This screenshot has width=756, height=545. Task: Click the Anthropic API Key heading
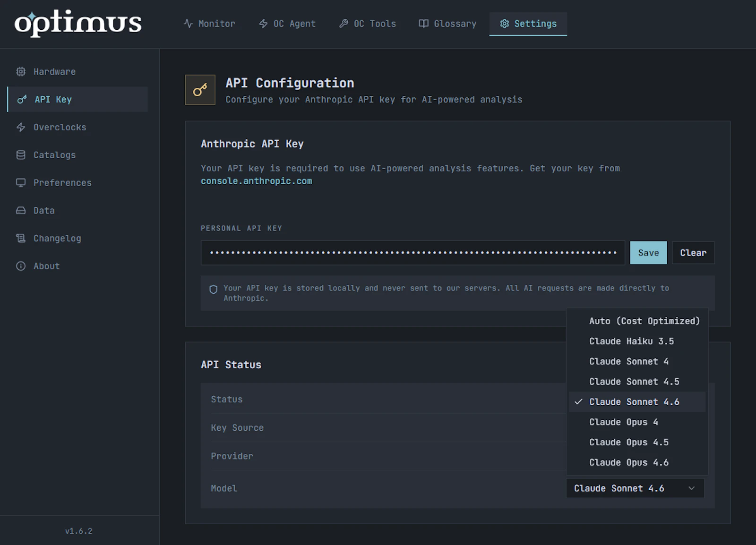(252, 144)
